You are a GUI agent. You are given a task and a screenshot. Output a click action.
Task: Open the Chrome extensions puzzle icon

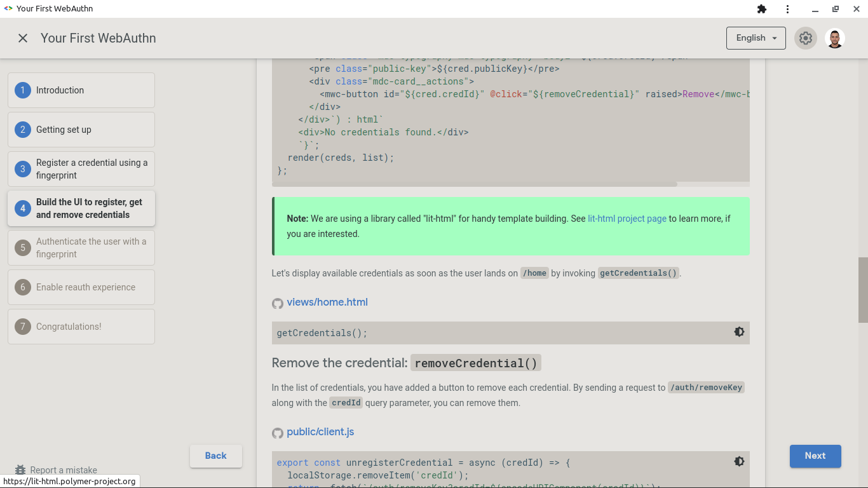coord(762,9)
